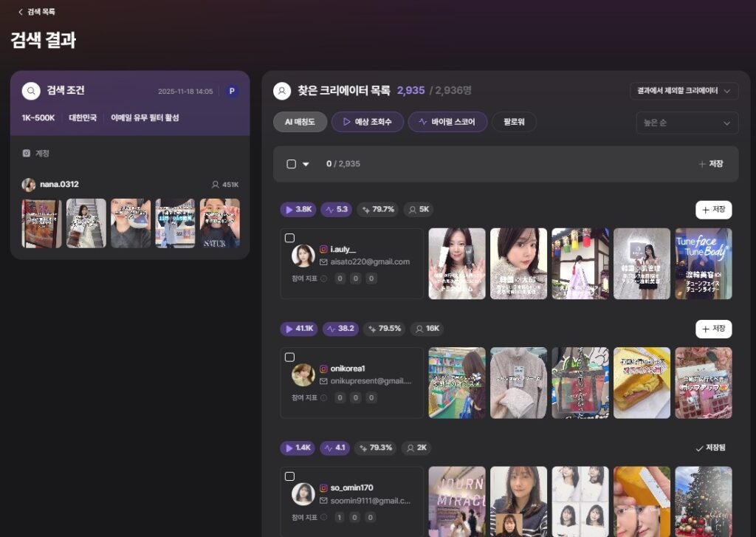This screenshot has height=537, width=756.
Task: Click the purple P badge icon
Action: click(x=232, y=92)
